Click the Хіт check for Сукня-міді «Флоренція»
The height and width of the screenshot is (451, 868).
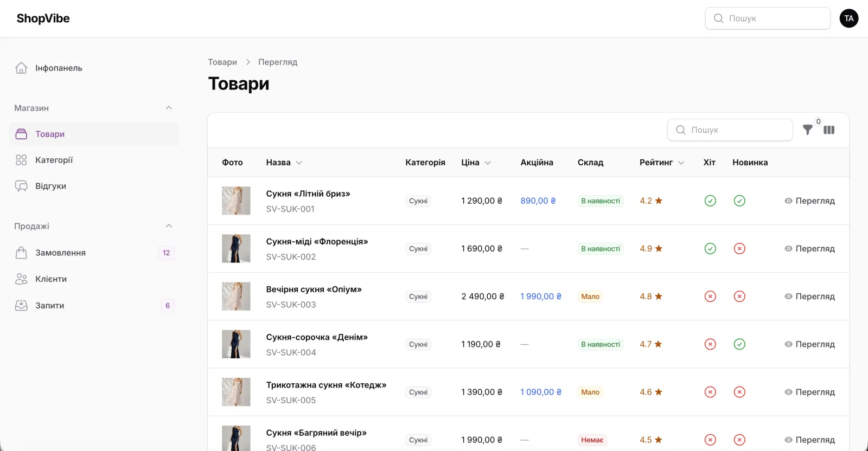[x=710, y=248]
